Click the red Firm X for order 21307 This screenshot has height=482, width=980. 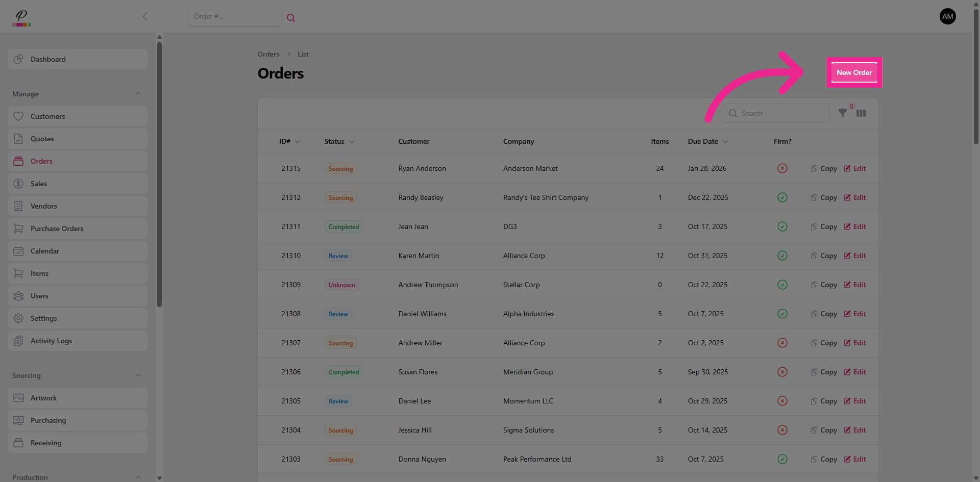[782, 343]
